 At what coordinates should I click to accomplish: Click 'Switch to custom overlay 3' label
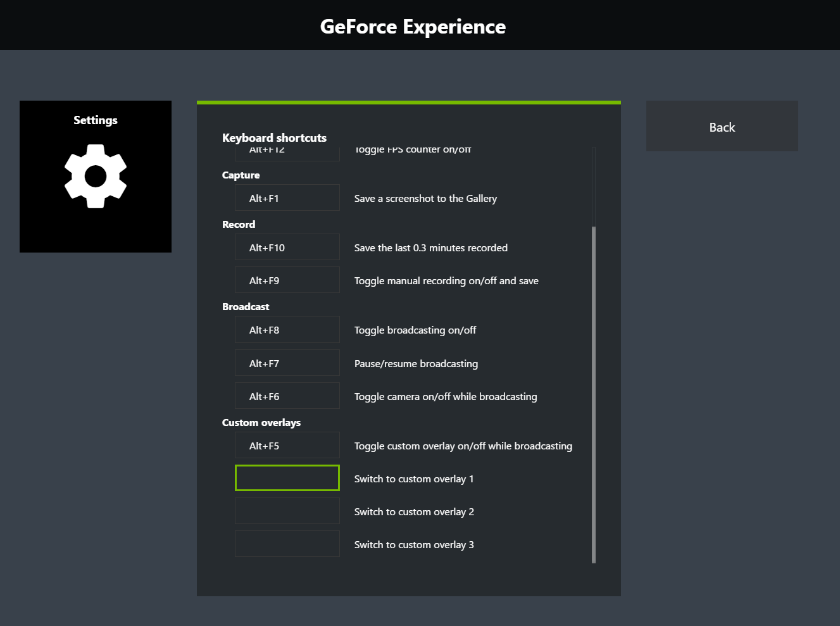[x=414, y=544]
